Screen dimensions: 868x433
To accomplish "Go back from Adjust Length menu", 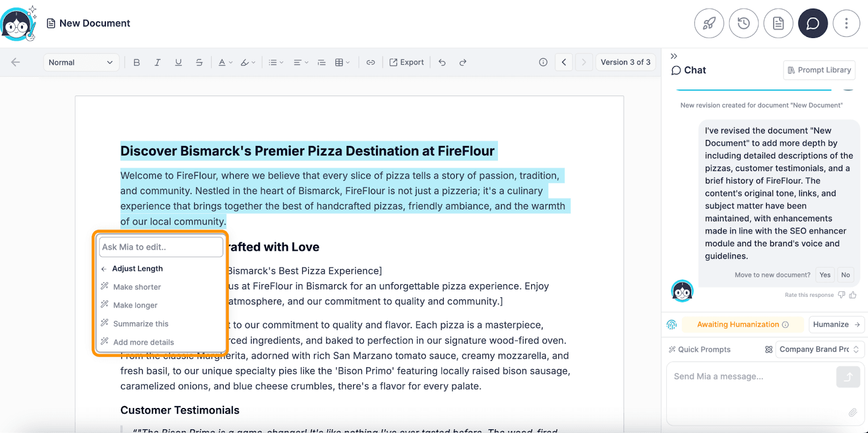I will (x=104, y=269).
